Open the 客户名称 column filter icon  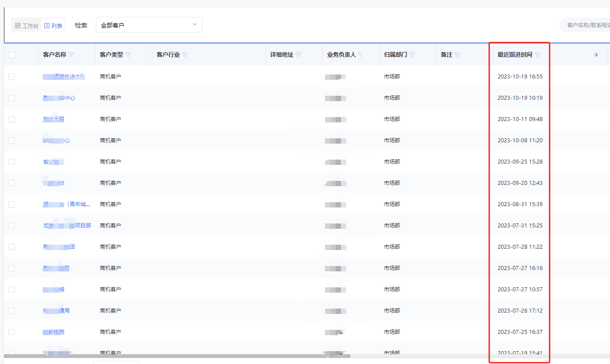(x=71, y=55)
